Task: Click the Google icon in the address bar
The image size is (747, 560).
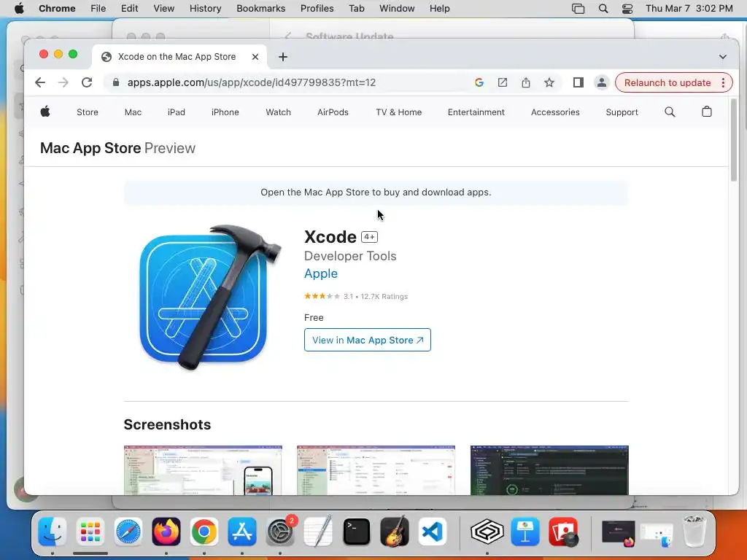Action: [479, 82]
